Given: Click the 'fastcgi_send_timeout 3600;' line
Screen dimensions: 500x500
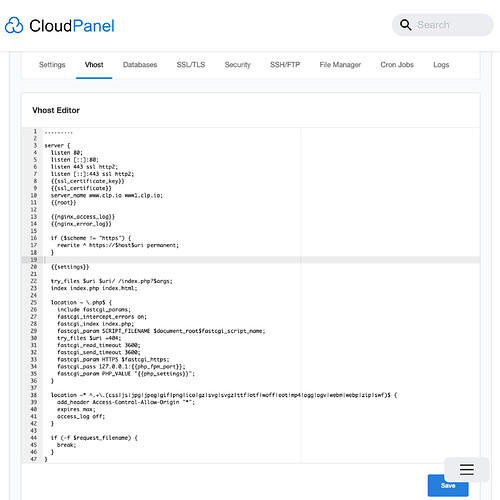Looking at the screenshot, I should click(99, 352).
